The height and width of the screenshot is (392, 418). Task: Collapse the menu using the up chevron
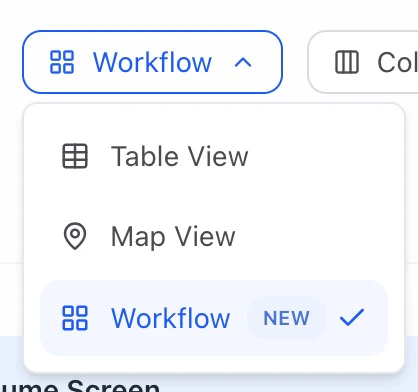[x=243, y=62]
